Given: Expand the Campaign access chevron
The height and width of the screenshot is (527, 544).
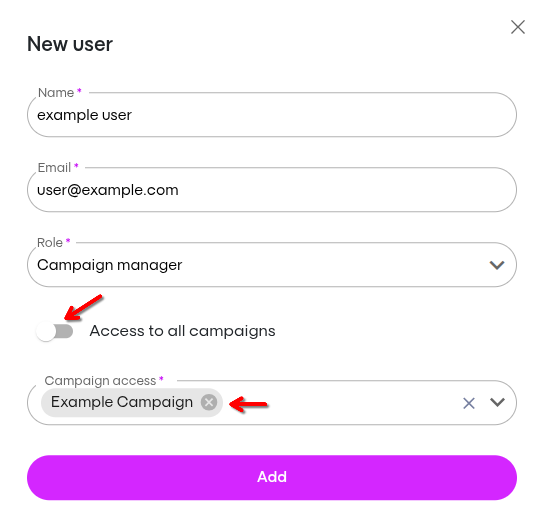Looking at the screenshot, I should click(x=497, y=402).
